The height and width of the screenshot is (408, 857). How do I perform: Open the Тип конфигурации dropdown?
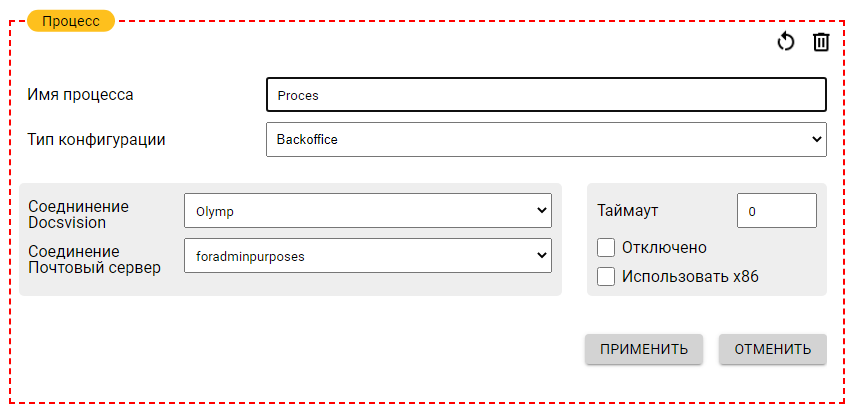546,140
